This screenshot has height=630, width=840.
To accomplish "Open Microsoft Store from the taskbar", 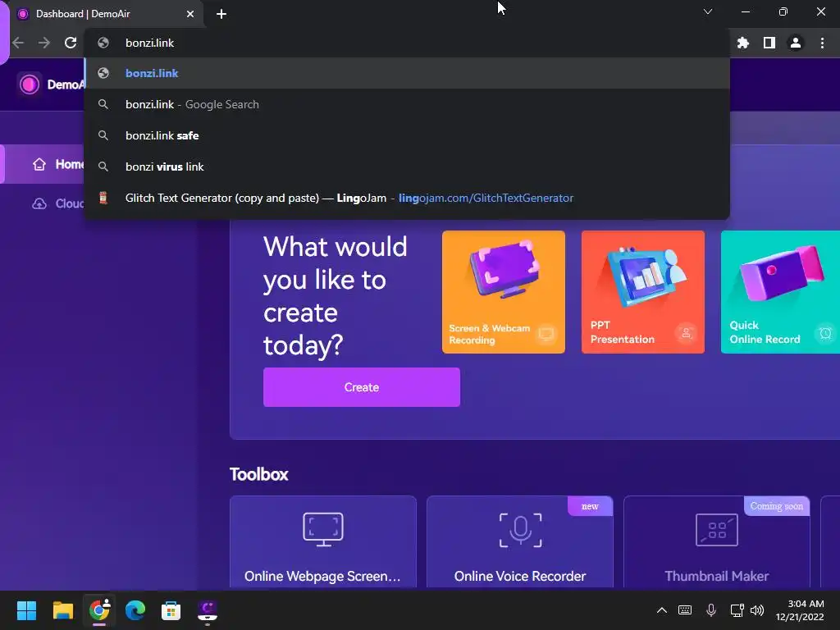I will [171, 610].
